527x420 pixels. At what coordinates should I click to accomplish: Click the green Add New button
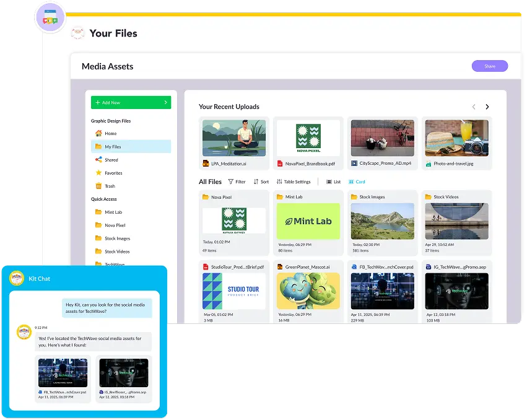(131, 102)
